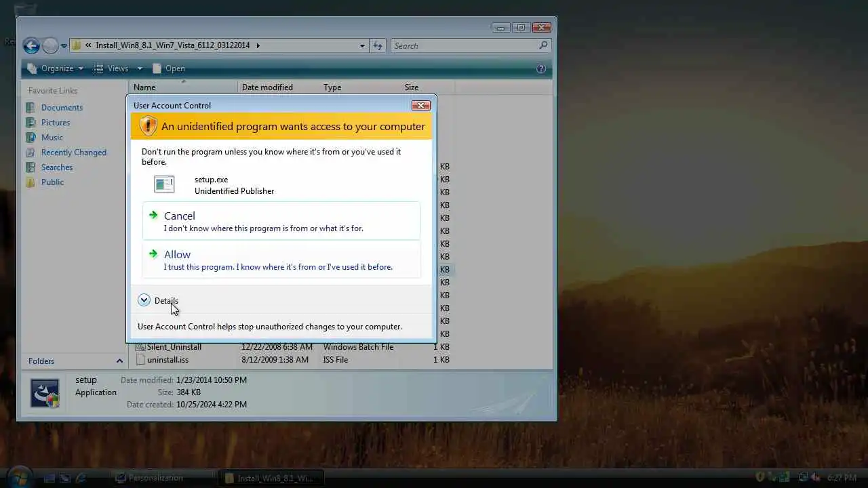This screenshot has height=488, width=868.
Task: Open the Views dropdown arrow
Action: (x=140, y=68)
